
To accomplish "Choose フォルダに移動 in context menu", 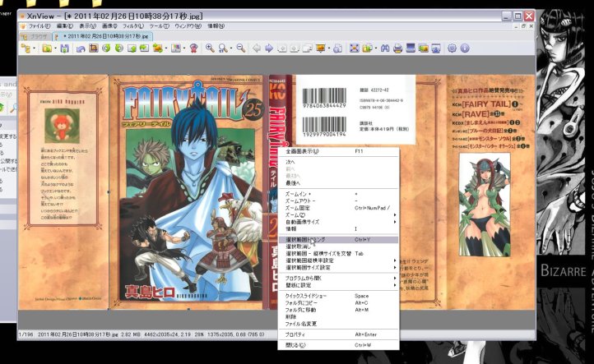I will [x=338, y=310].
